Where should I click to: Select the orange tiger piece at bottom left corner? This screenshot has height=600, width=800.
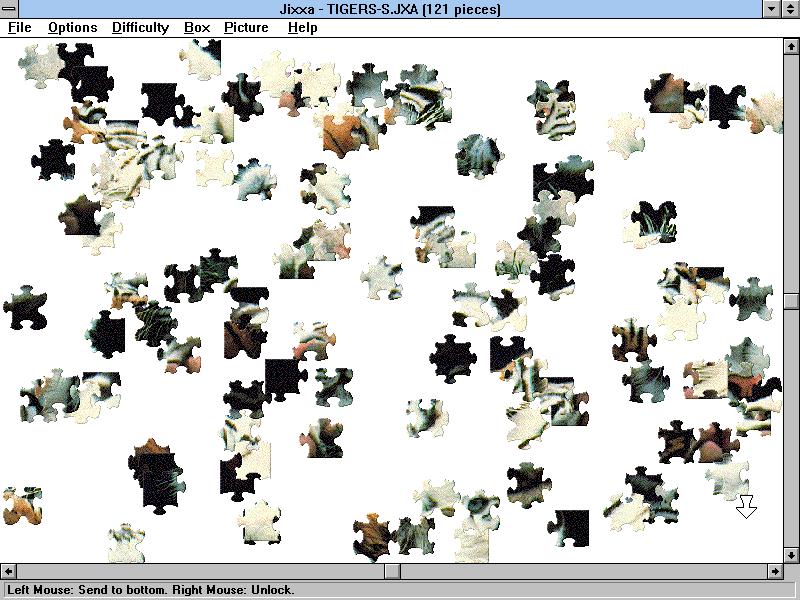tap(22, 505)
